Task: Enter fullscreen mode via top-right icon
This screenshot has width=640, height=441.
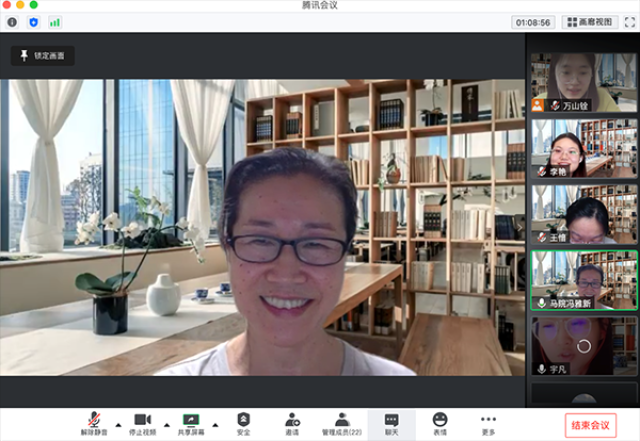Action: point(630,21)
